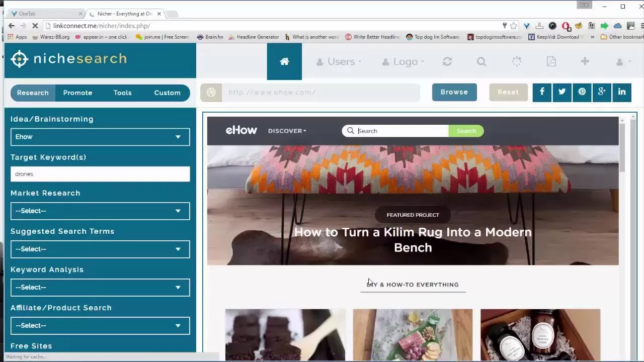644x362 pixels.
Task: Click the key icon in the address bar
Action: tap(505, 26)
